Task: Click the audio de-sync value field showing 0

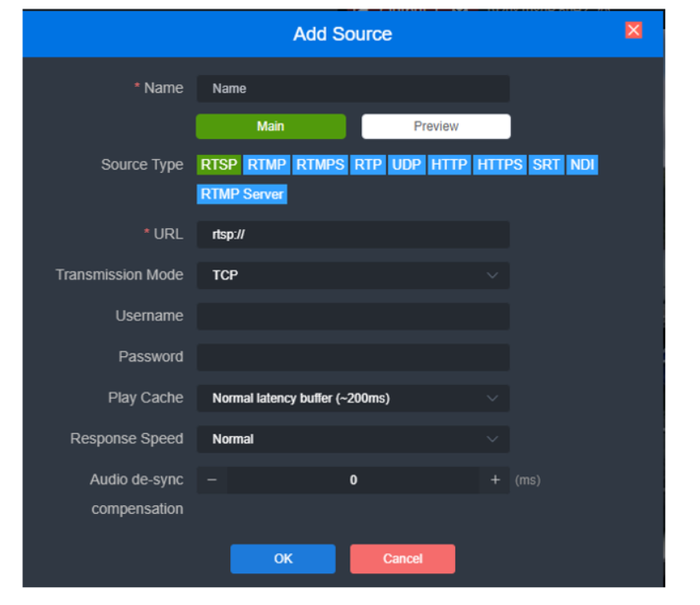Action: click(353, 480)
